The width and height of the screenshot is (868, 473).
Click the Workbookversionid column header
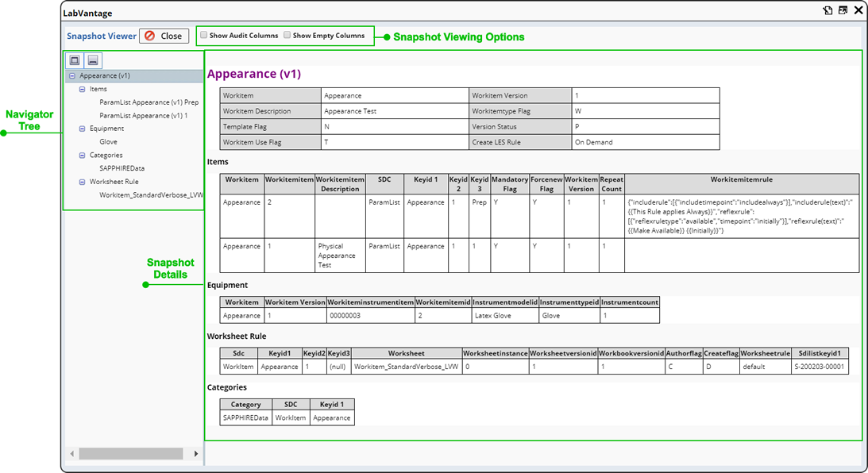tap(631, 353)
